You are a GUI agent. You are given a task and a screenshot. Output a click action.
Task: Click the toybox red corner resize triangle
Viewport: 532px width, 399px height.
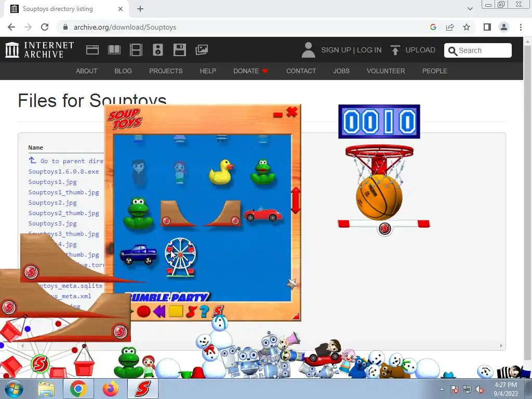(296, 316)
